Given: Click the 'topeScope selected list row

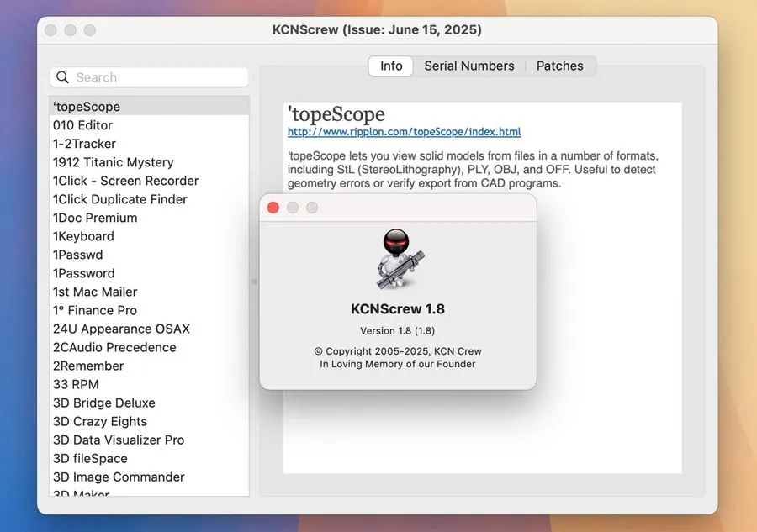Looking at the screenshot, I should pyautogui.click(x=87, y=107).
